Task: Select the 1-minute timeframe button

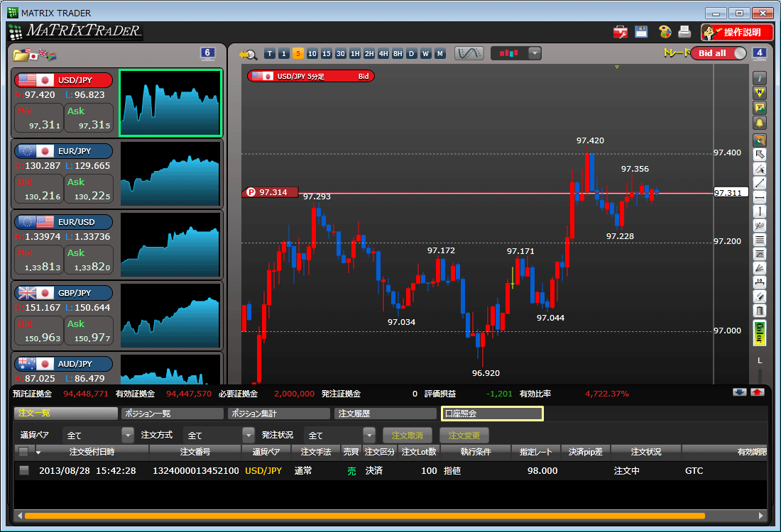Action: tap(283, 54)
